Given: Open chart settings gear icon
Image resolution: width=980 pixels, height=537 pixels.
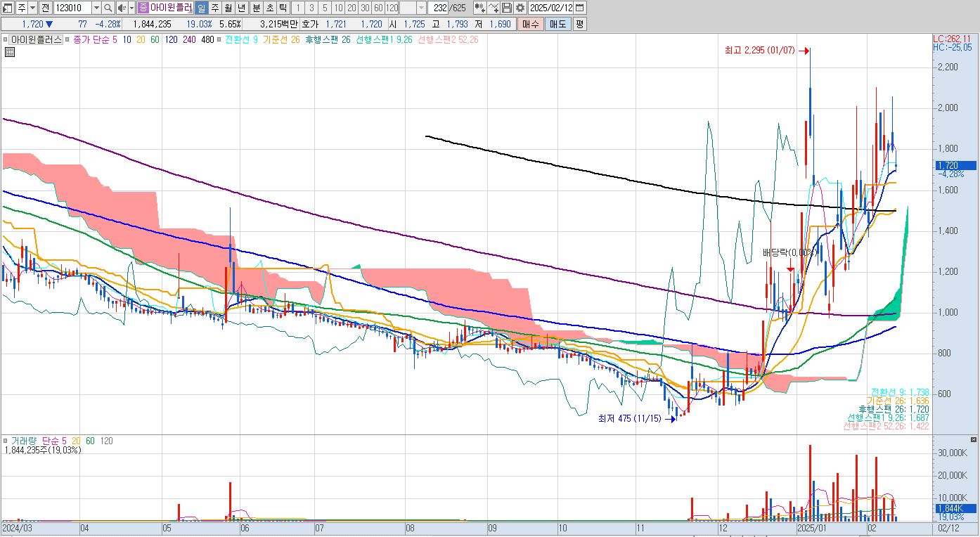Looking at the screenshot, I should point(520,8).
